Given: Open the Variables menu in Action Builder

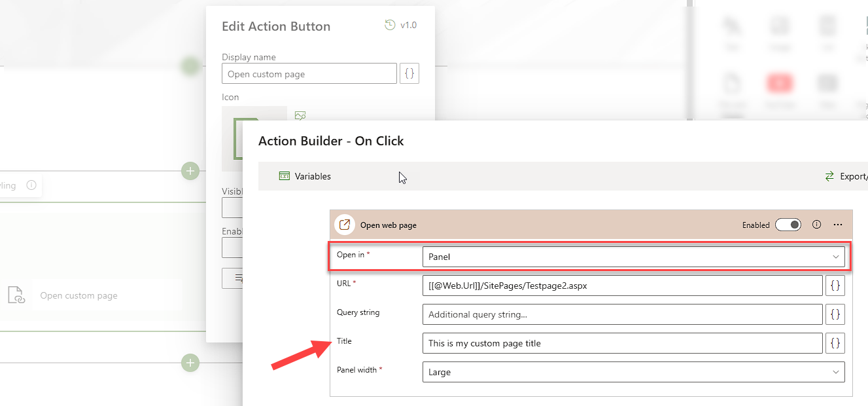Looking at the screenshot, I should (305, 176).
